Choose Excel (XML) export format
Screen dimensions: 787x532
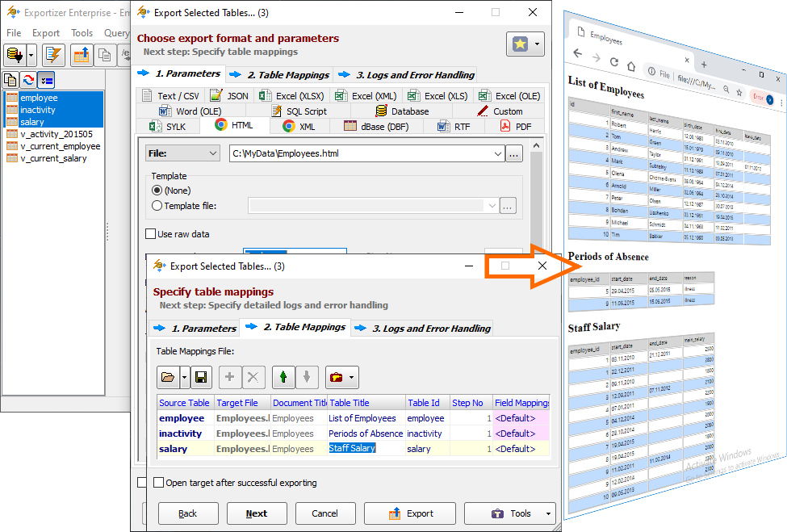pos(366,96)
